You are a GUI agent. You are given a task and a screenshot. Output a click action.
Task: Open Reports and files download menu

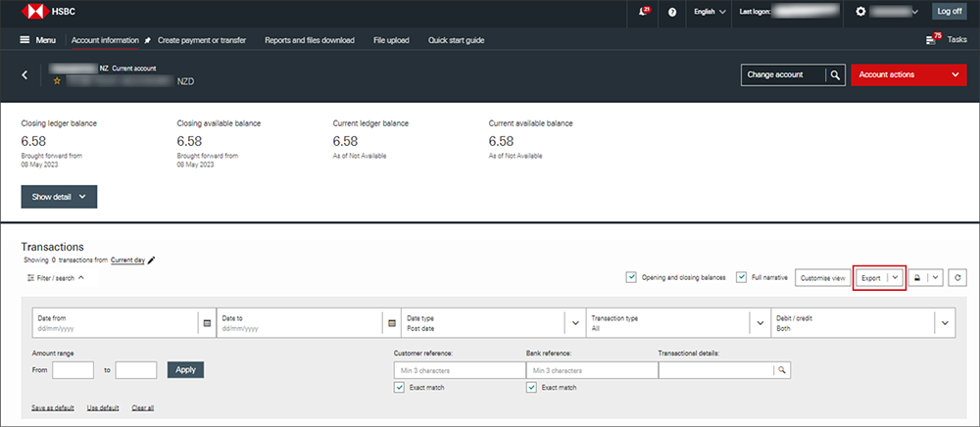[310, 40]
